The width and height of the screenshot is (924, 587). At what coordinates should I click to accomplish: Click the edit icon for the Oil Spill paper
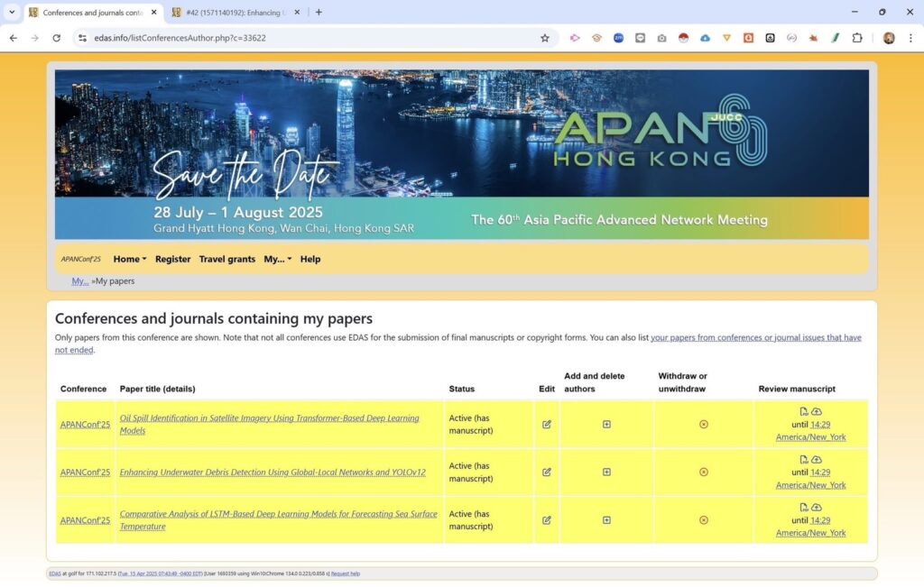(x=547, y=424)
